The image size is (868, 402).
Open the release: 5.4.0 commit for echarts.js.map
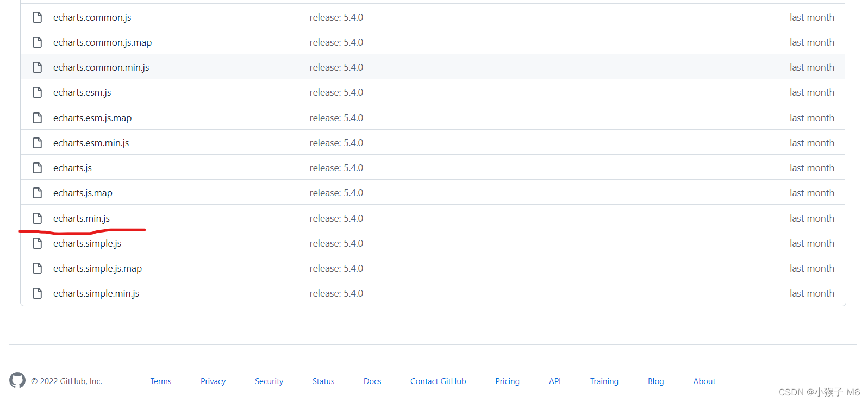(336, 193)
